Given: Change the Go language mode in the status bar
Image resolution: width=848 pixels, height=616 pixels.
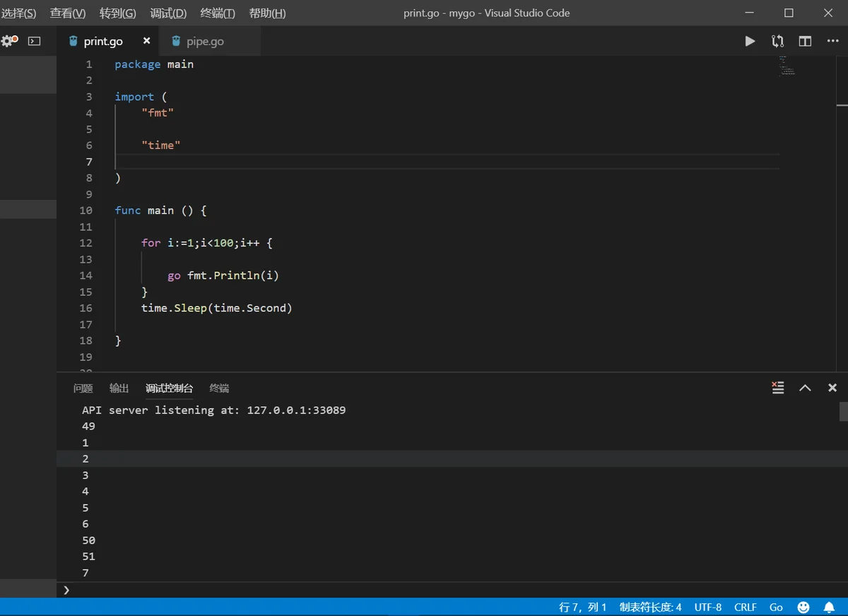Looking at the screenshot, I should point(776,607).
